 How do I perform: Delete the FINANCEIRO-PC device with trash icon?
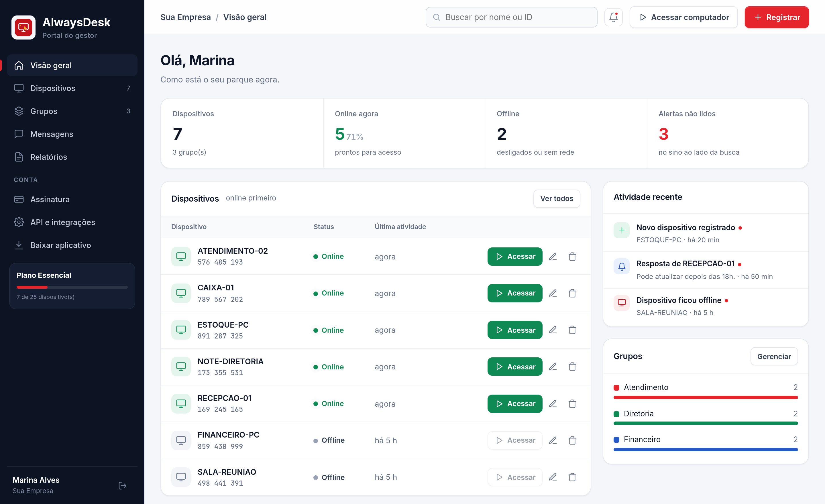coord(572,440)
